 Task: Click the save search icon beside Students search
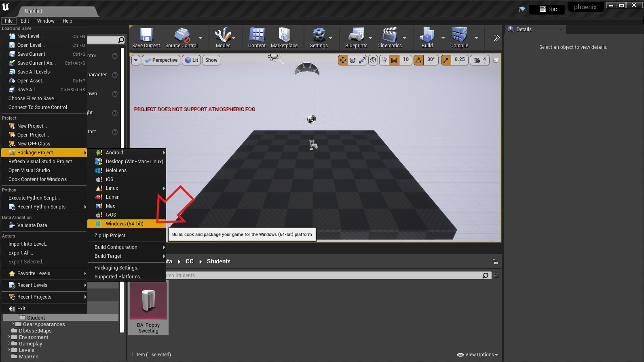(x=496, y=276)
